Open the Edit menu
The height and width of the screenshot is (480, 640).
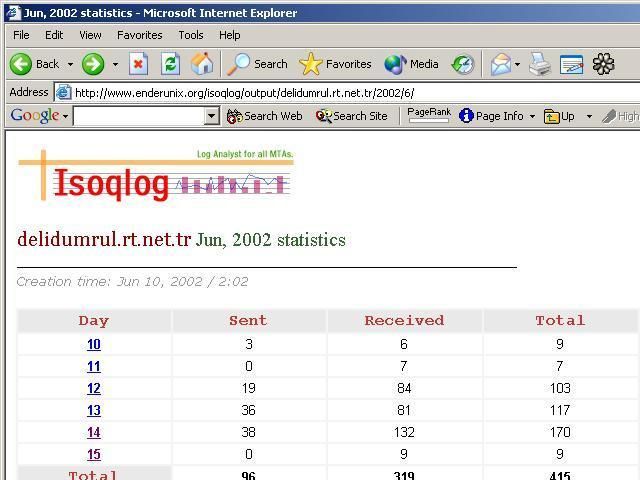54,35
